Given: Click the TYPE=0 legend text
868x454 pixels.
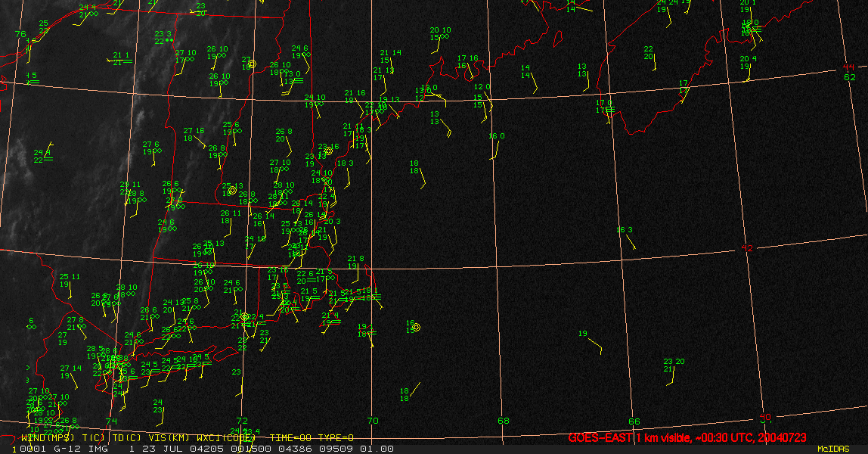Looking at the screenshot, I should pyautogui.click(x=336, y=438).
